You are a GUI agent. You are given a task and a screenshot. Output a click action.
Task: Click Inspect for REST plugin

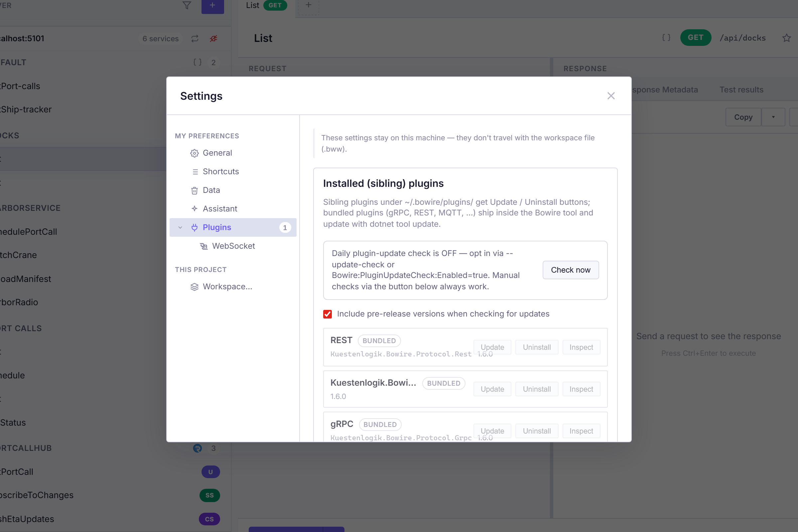(x=581, y=347)
